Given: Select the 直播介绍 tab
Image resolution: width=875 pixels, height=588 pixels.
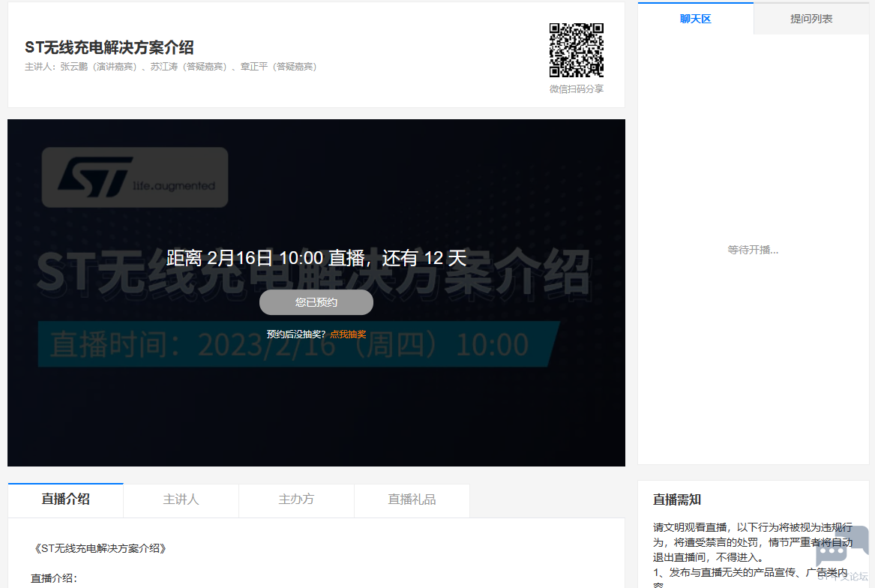Looking at the screenshot, I should 66,499.
